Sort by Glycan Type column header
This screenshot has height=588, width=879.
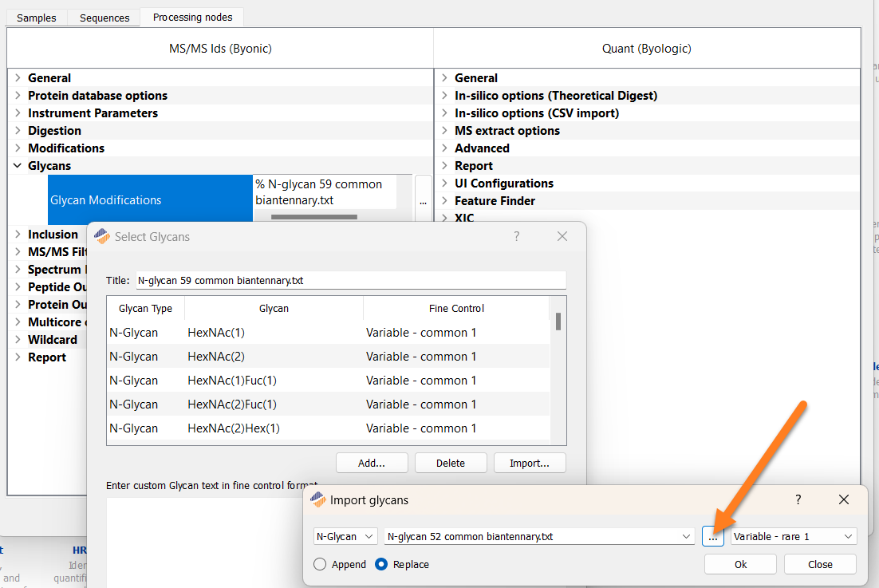[x=145, y=308]
